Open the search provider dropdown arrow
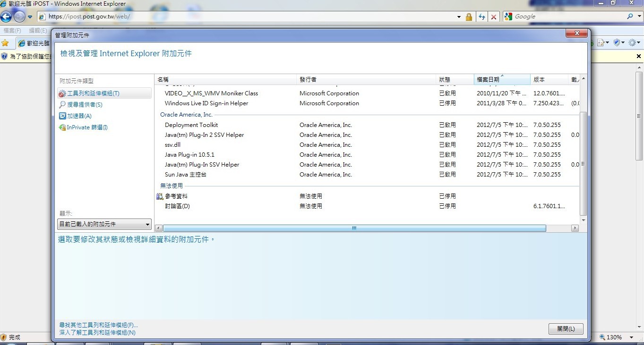The width and height of the screenshot is (644, 345). 638,17
